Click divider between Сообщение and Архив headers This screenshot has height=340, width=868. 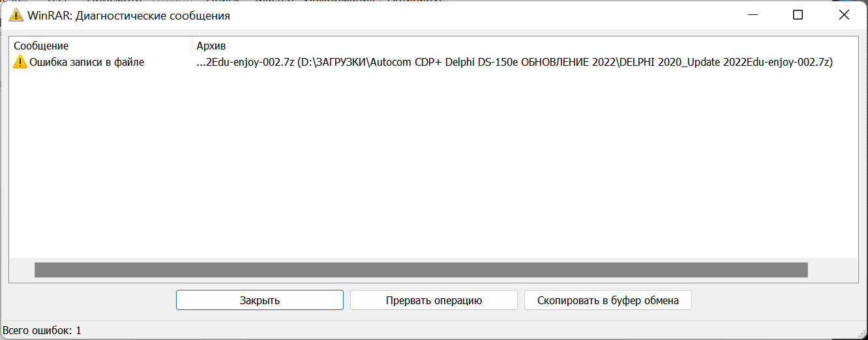click(192, 46)
